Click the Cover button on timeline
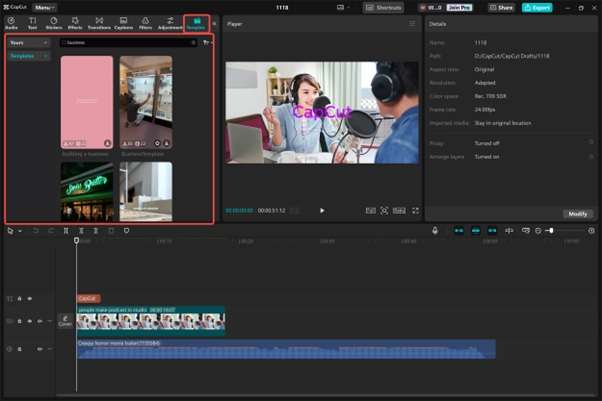602x401 pixels. coord(65,321)
